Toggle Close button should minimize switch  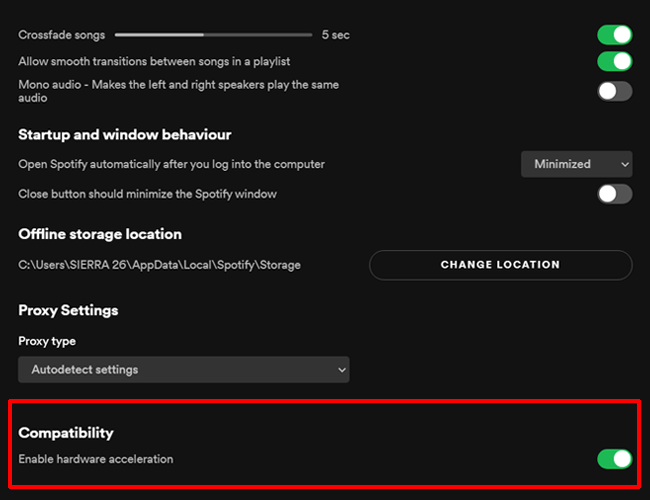click(614, 194)
